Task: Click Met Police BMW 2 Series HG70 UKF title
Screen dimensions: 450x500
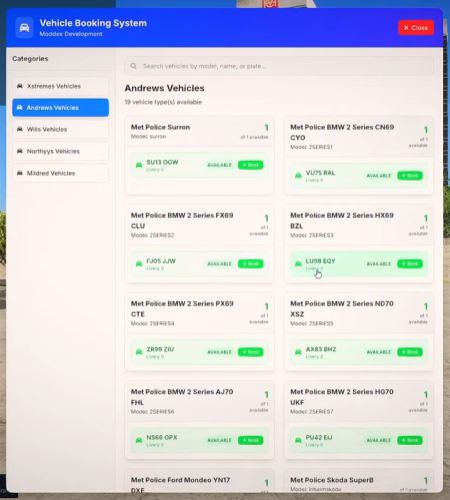Action: [x=342, y=397]
